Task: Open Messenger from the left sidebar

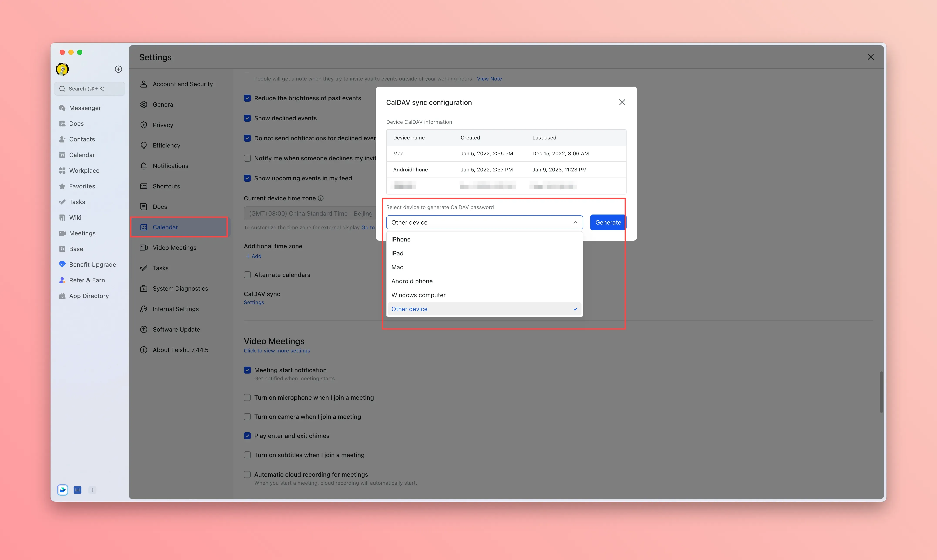Action: (x=85, y=108)
